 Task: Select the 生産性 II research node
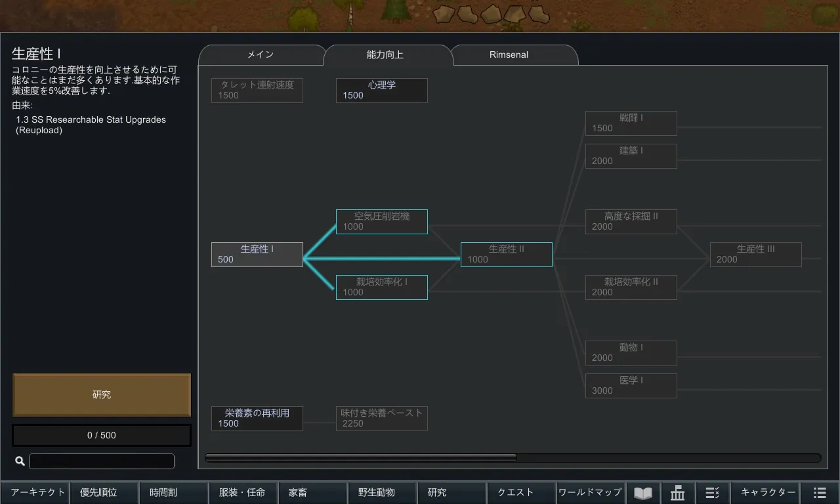click(x=506, y=255)
